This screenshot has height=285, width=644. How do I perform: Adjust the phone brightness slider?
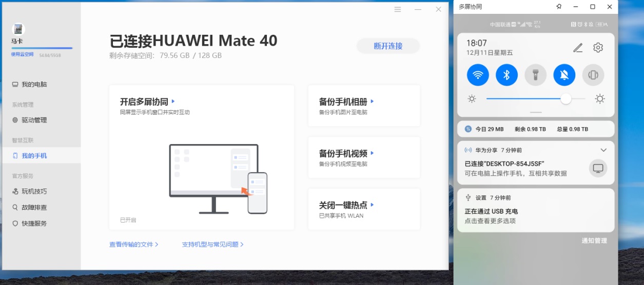[x=535, y=99]
